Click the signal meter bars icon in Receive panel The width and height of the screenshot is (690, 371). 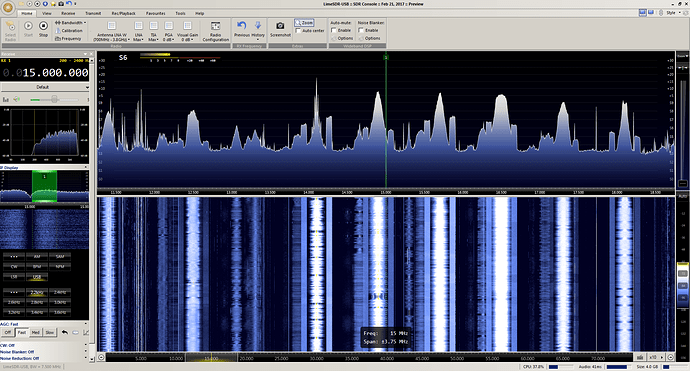(6, 100)
